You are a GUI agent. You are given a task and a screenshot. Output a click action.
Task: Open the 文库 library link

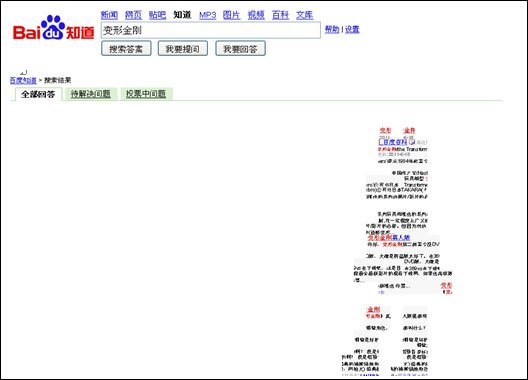coord(305,15)
